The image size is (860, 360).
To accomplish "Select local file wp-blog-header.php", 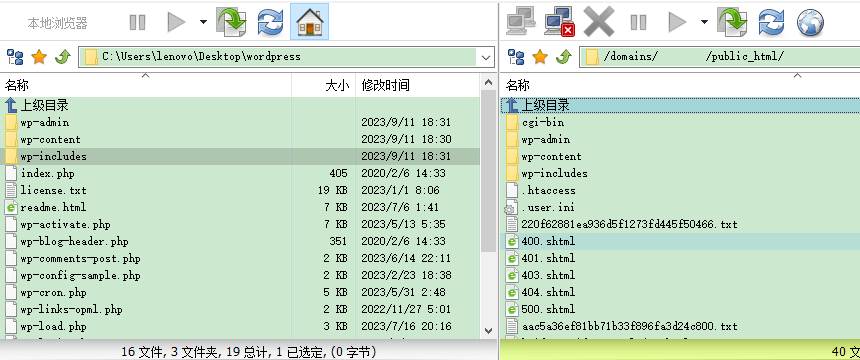I will [240, 241].
